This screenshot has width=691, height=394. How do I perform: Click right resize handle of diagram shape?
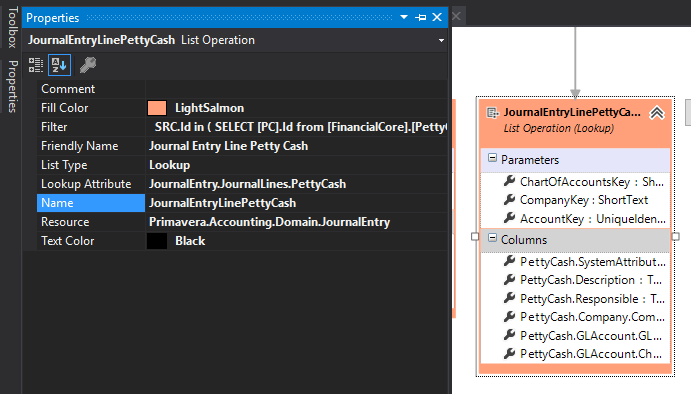tap(676, 237)
